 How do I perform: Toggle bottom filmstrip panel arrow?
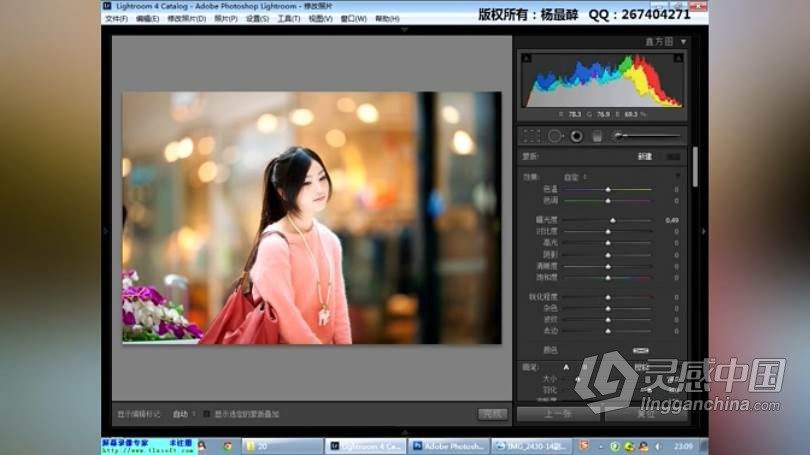(x=404, y=432)
